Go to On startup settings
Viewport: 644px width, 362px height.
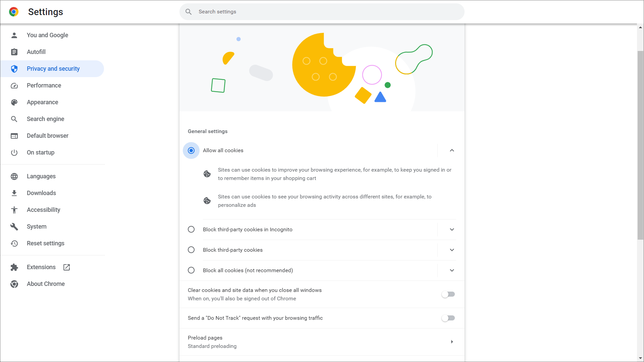(x=41, y=153)
